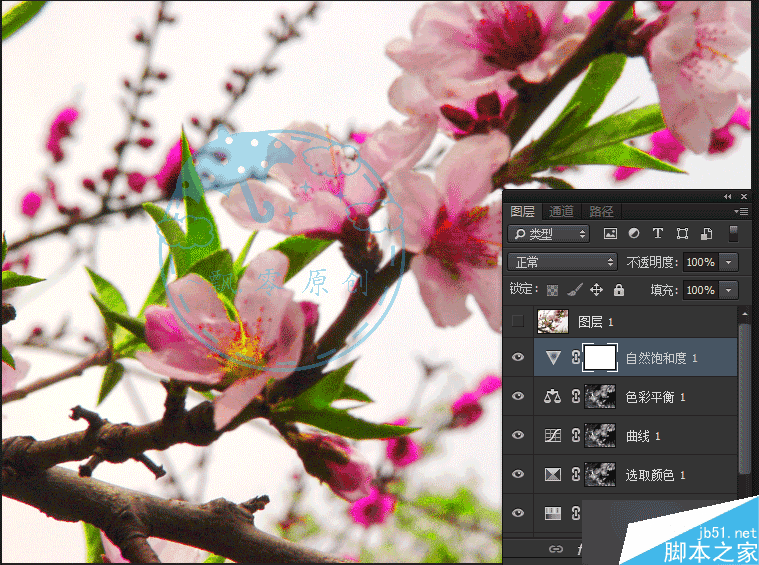This screenshot has width=759, height=565.
Task: Lock position move icon
Action: click(596, 290)
